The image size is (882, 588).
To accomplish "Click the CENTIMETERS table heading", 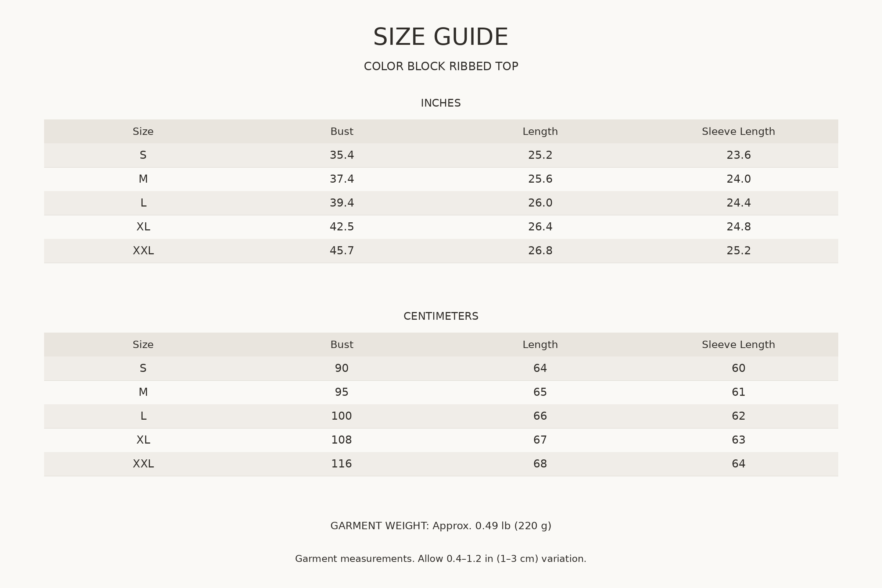I will click(441, 316).
